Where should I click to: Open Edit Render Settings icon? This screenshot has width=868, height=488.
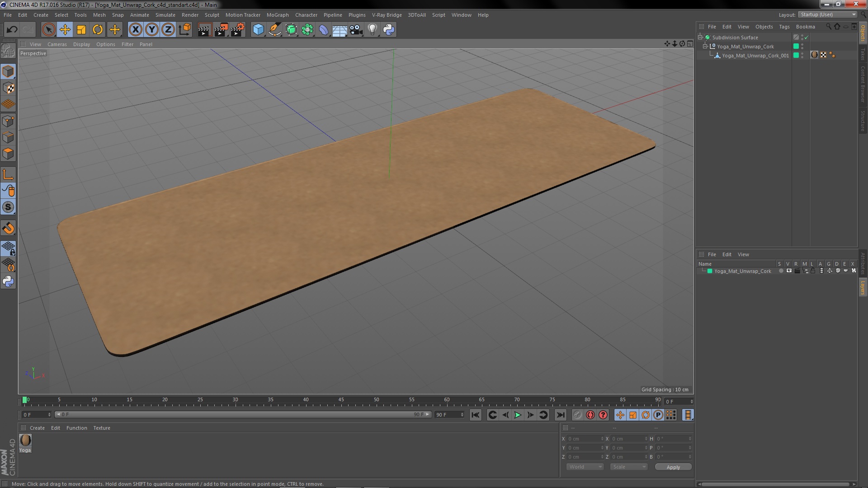point(238,30)
